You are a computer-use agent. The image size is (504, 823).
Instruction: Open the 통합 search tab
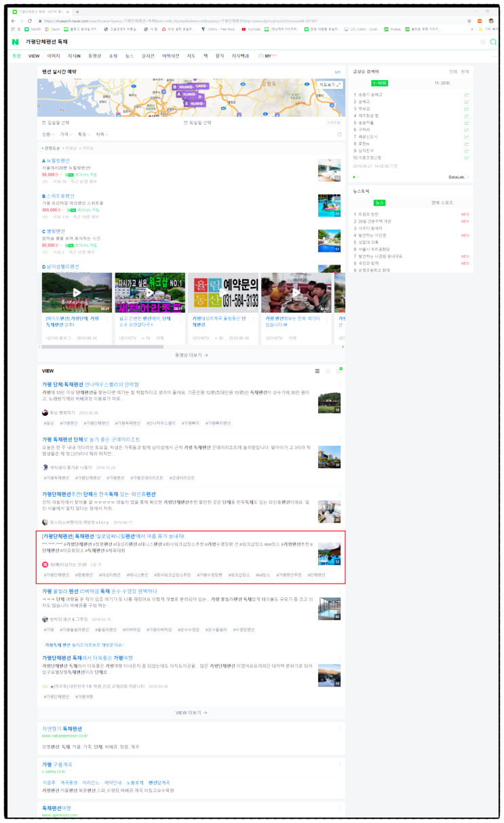16,56
